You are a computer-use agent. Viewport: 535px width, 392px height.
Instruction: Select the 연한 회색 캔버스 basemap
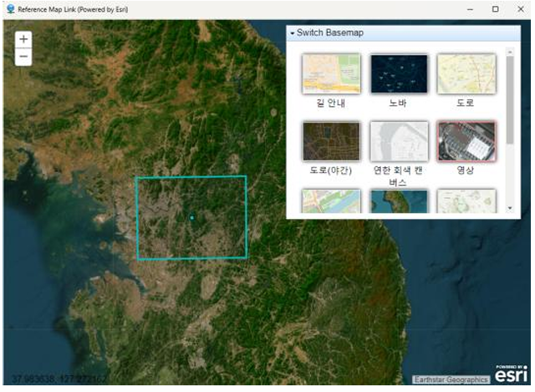(399, 141)
